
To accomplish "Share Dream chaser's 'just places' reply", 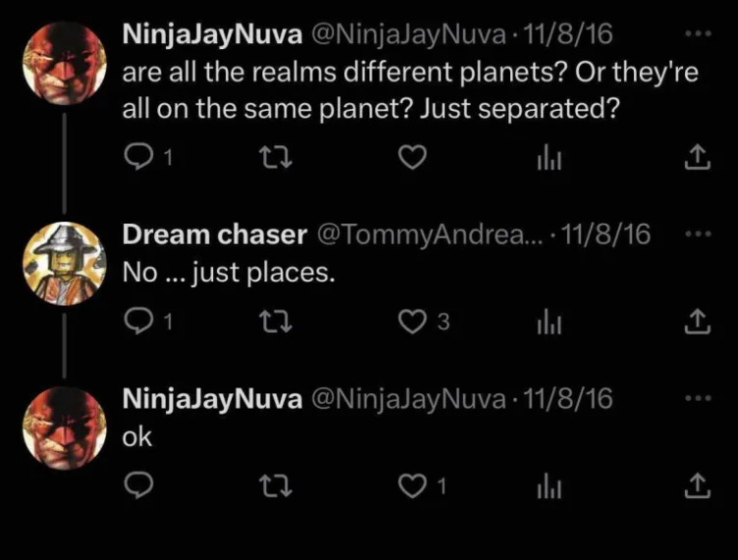I will coord(695,321).
